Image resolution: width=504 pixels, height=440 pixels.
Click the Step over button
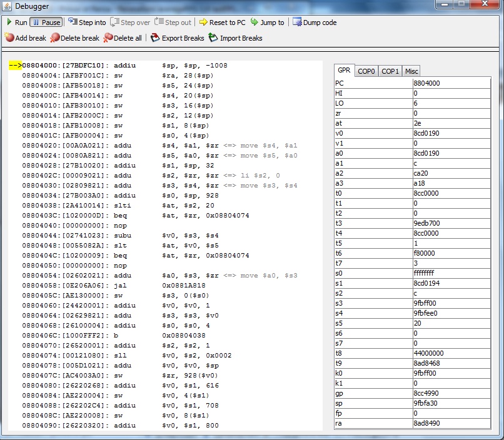pos(130,22)
